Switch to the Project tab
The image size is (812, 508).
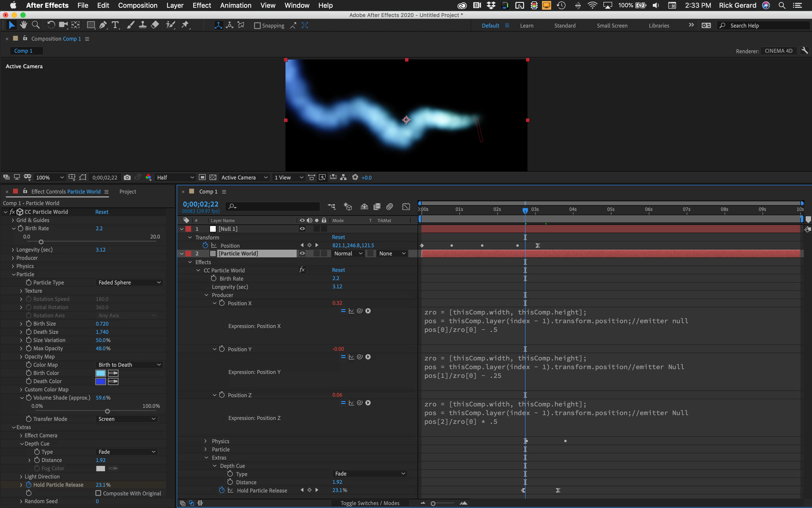pyautogui.click(x=128, y=192)
